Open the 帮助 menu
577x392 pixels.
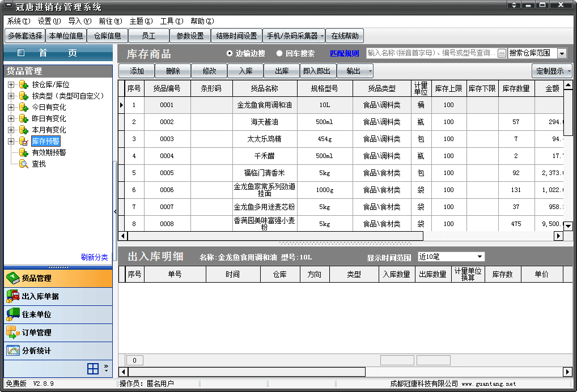pyautogui.click(x=201, y=21)
